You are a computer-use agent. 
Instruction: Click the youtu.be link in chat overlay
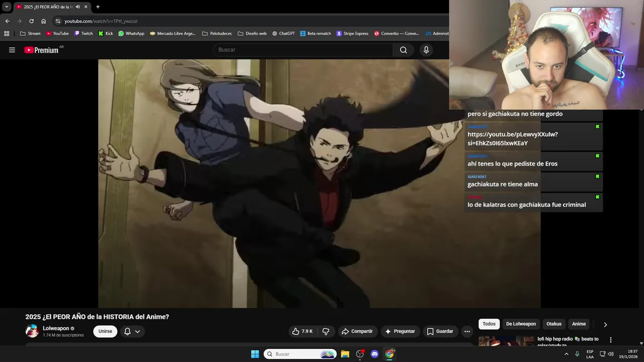[x=513, y=139]
